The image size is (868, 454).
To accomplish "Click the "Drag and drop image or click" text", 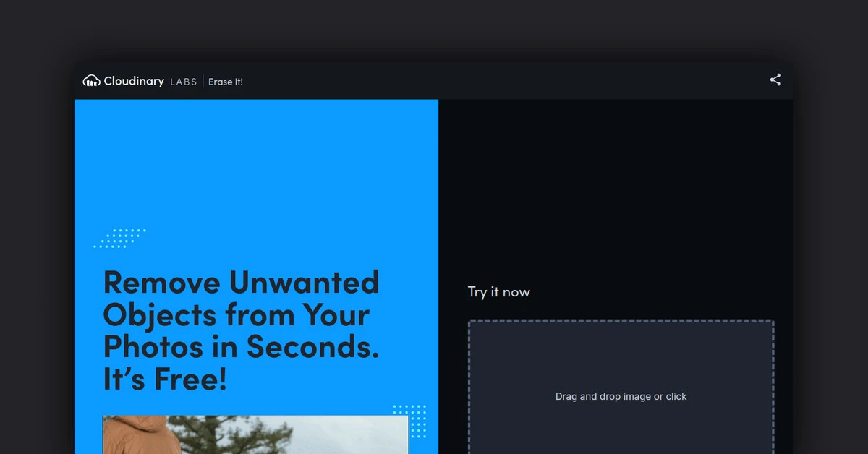I will tap(621, 396).
